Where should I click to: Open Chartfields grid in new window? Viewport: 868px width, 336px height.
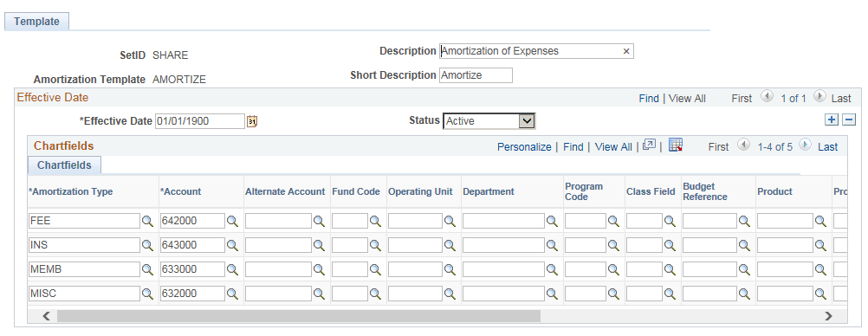[650, 145]
